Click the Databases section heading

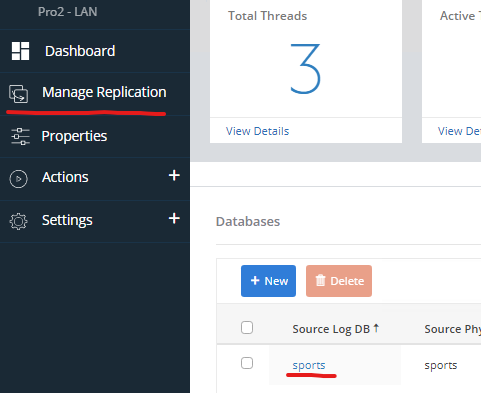click(x=248, y=221)
